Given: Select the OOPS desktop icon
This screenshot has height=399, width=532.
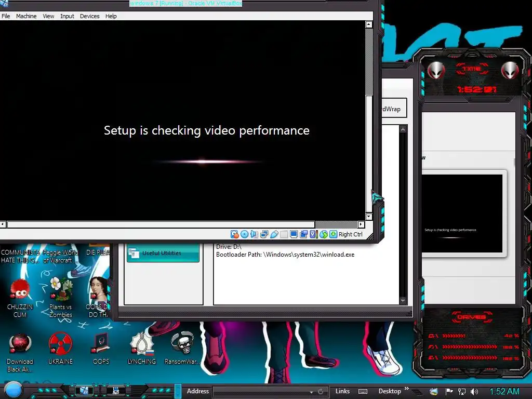Looking at the screenshot, I should 101,348.
